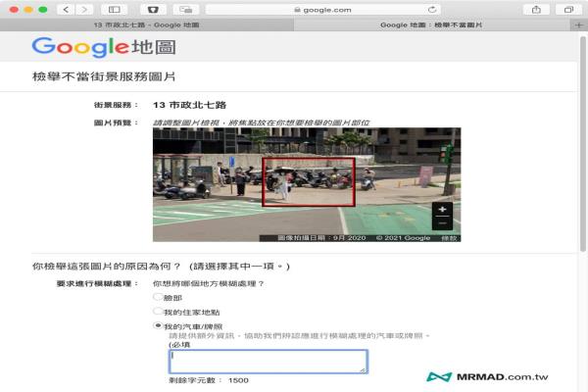588x392 pixels.
Task: Click the 13 市政北七路 address text
Action: click(x=189, y=105)
